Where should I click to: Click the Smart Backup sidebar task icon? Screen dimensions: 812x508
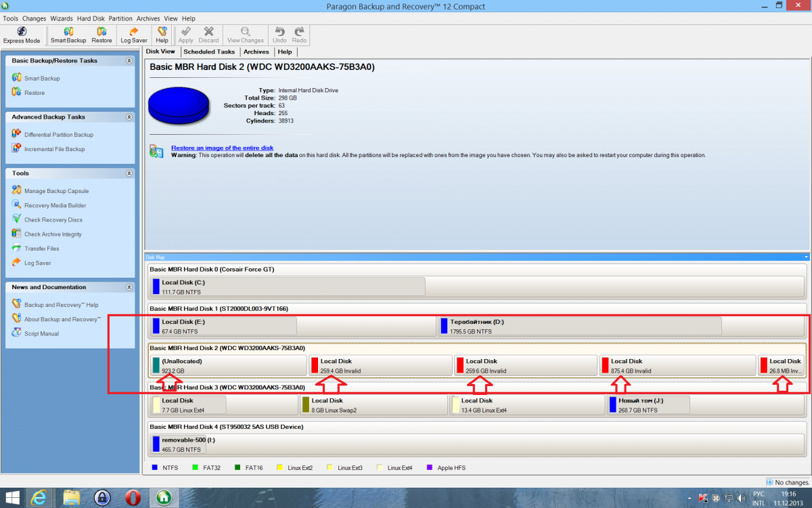(x=17, y=78)
